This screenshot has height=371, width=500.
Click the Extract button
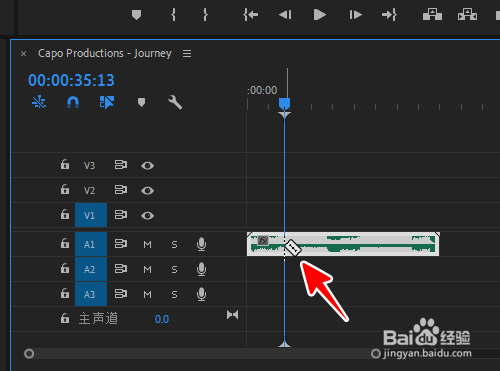(x=467, y=15)
